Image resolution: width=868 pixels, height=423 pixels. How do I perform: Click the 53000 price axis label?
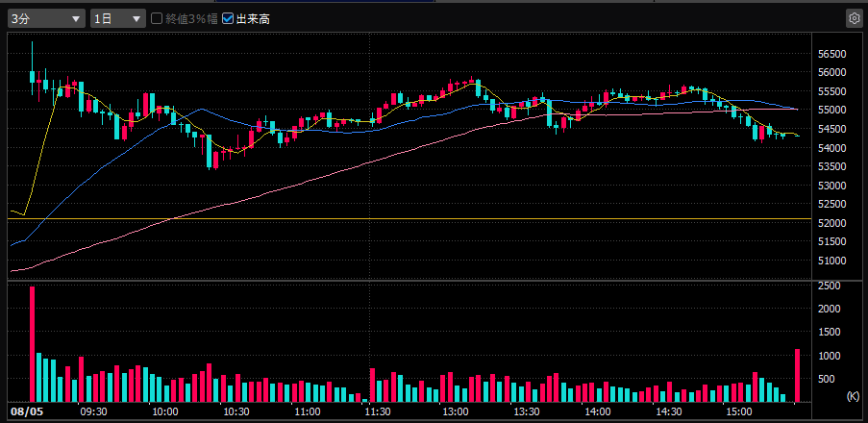[831, 186]
